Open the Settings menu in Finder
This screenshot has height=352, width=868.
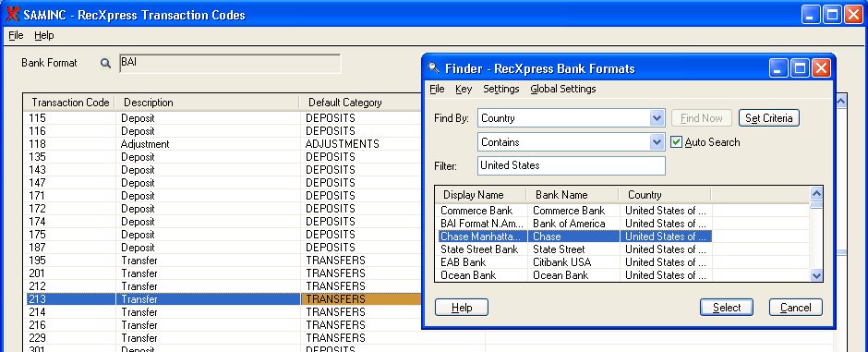[501, 89]
